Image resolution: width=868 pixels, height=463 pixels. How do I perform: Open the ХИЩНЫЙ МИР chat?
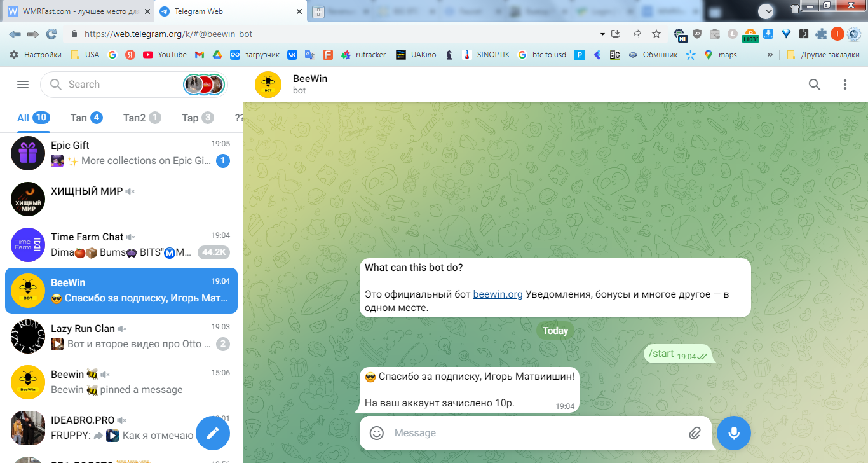click(x=121, y=199)
